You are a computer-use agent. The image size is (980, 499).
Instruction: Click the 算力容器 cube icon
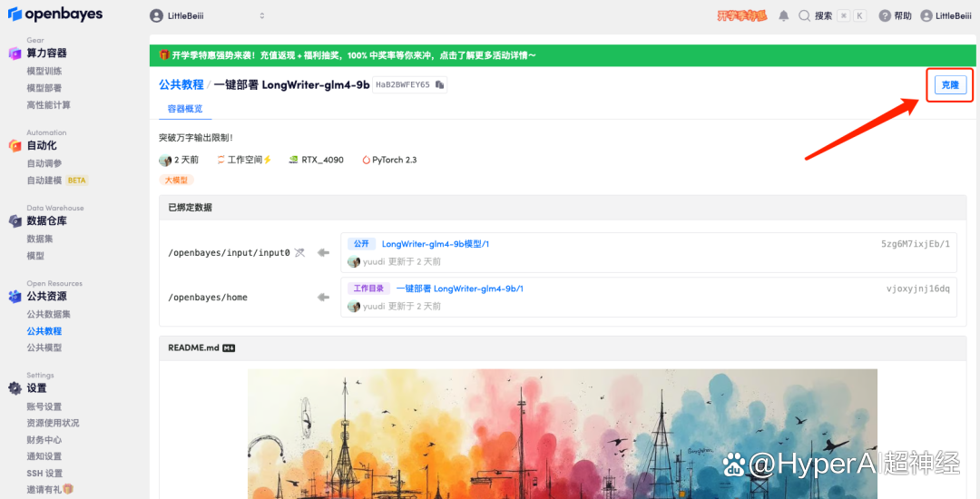click(15, 54)
